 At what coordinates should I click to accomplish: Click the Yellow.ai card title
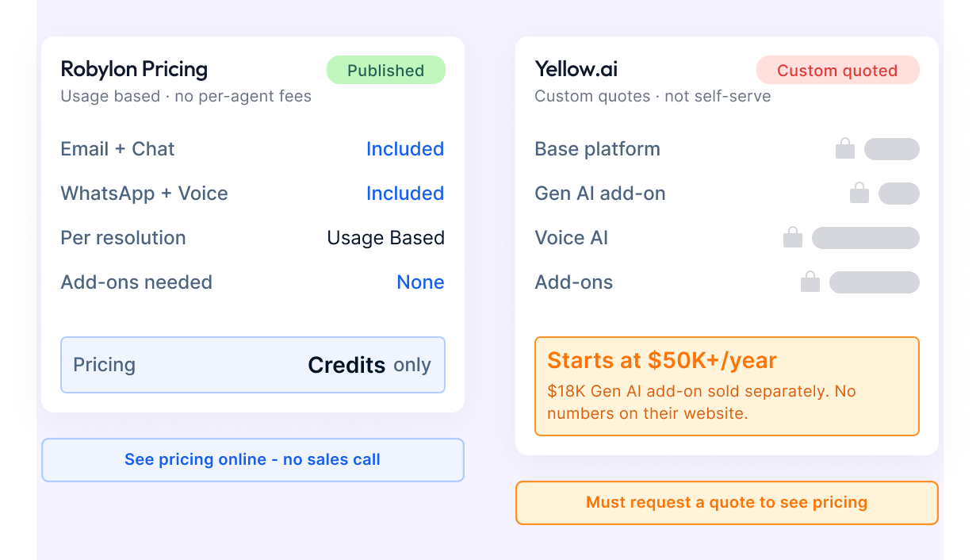click(576, 69)
